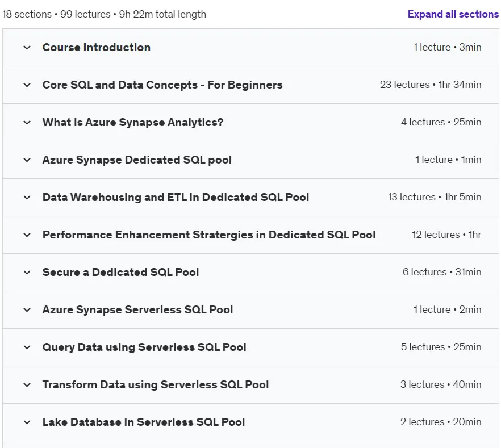The height and width of the screenshot is (448, 501).
Task: Click the '23 lectures • 1hr 34min' label
Action: click(431, 85)
